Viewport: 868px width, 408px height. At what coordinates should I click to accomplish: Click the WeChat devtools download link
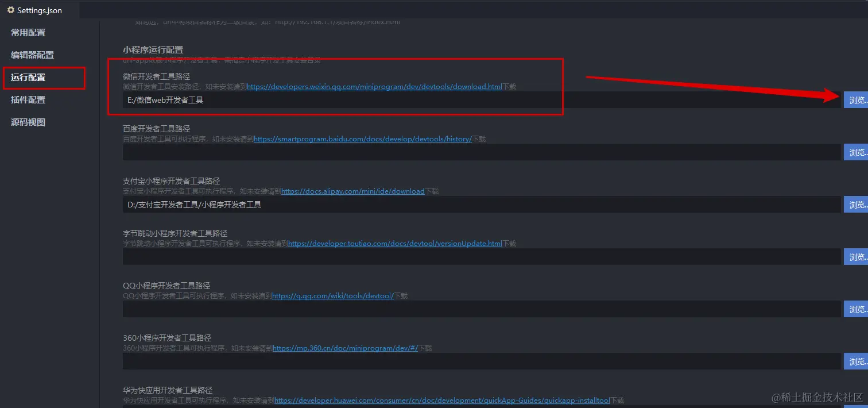pyautogui.click(x=374, y=87)
